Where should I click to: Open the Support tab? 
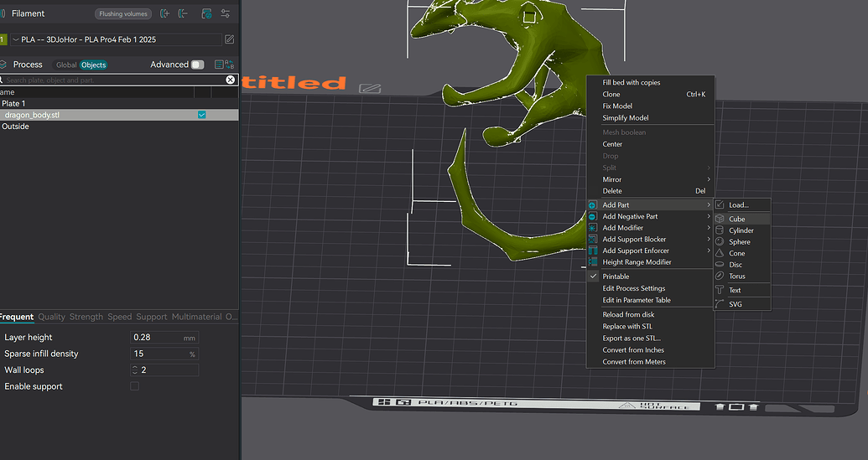152,317
